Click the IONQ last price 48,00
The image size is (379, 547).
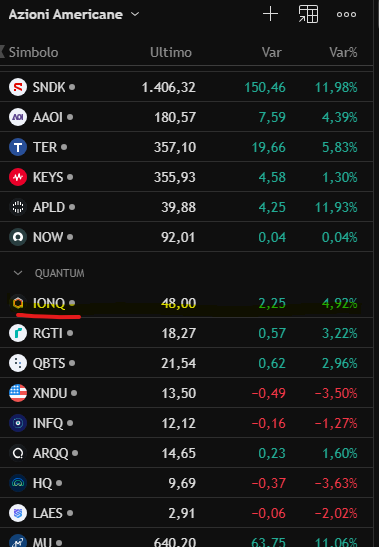tap(178, 303)
